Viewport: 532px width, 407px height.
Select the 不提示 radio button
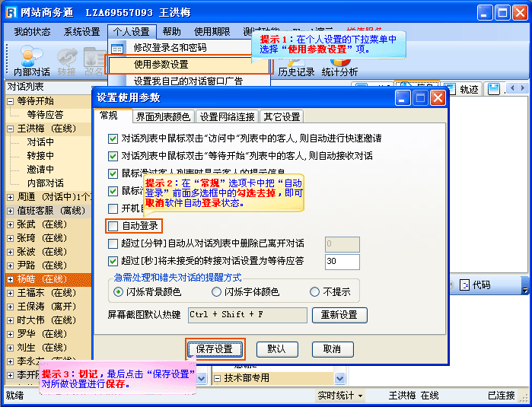pyautogui.click(x=315, y=291)
